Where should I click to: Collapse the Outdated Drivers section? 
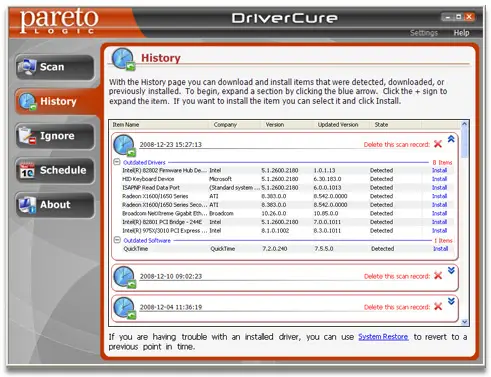pyautogui.click(x=117, y=162)
